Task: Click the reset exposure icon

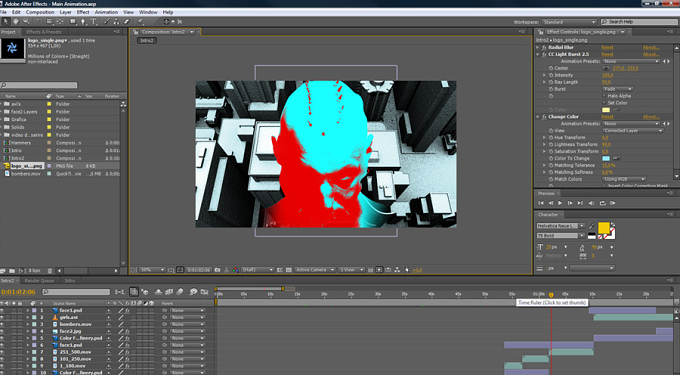Action: pos(406,270)
